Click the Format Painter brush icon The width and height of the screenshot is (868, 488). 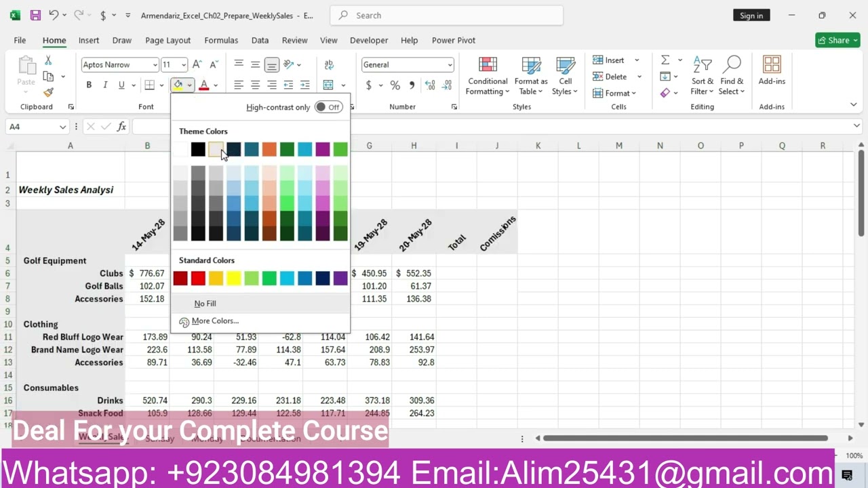[48, 92]
